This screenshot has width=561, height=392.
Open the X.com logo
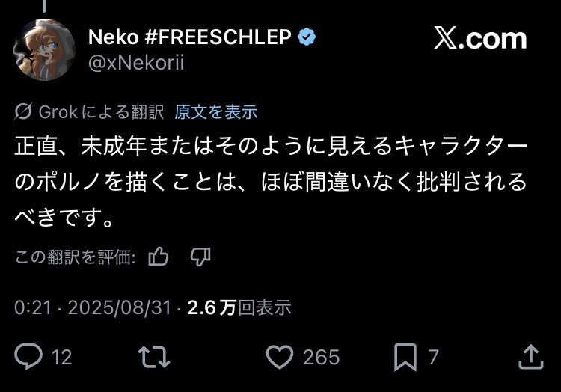click(x=480, y=38)
